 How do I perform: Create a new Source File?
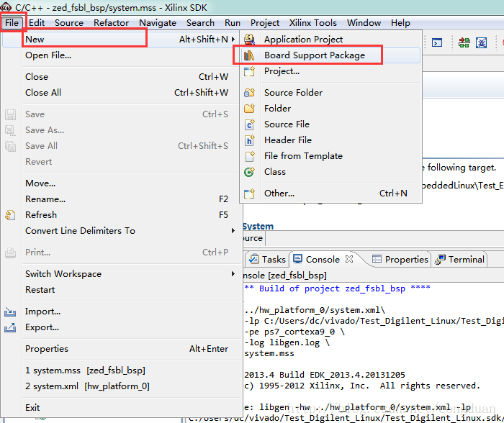coord(330,124)
